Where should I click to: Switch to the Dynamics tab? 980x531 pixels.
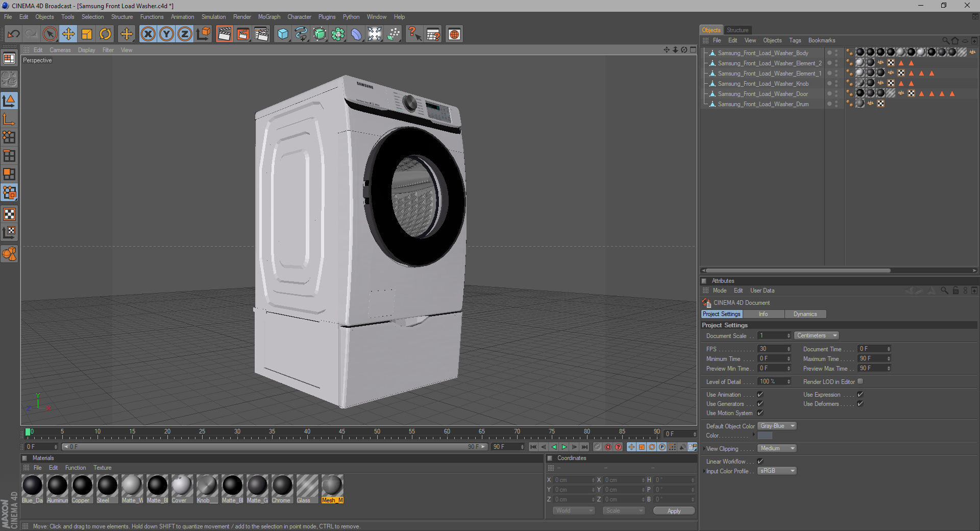click(x=805, y=314)
